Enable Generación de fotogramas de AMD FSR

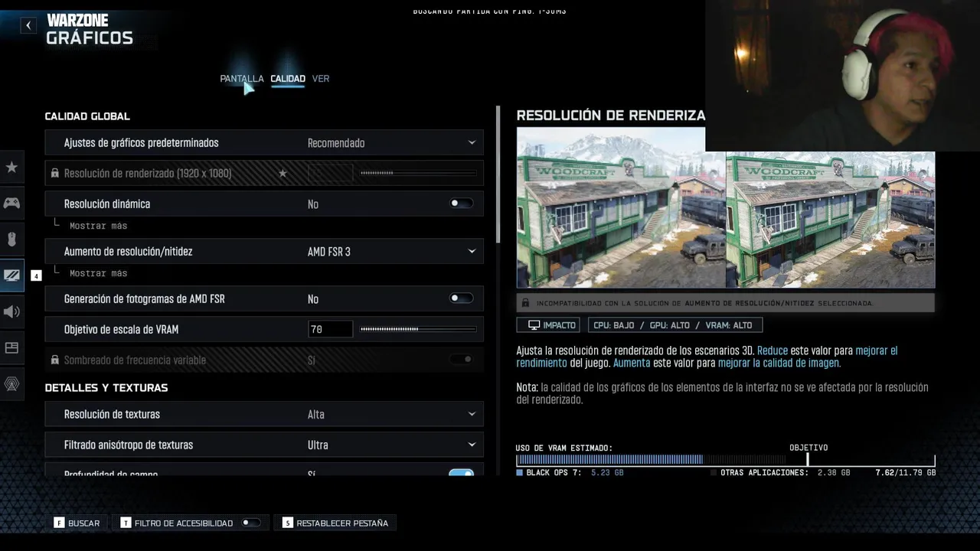click(x=461, y=298)
